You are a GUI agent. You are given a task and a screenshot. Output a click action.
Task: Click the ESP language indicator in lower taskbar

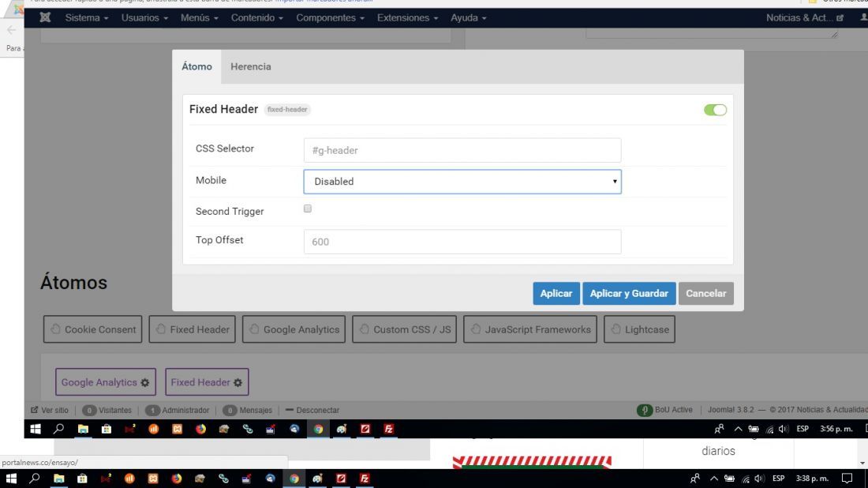778,479
